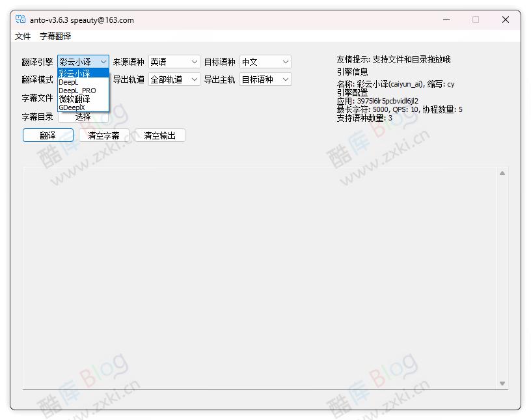Click the output panel scrollbar up arrow

click(502, 173)
